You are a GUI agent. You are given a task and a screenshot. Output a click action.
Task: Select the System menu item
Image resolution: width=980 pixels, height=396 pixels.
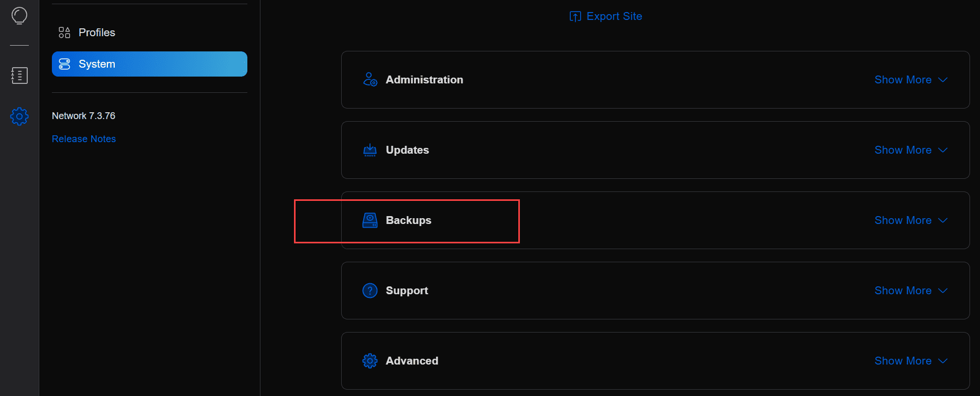149,64
